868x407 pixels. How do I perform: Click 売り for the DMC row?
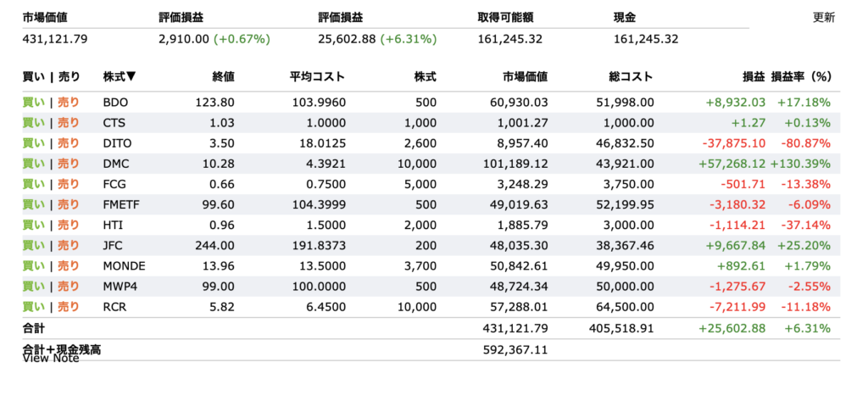coord(69,164)
